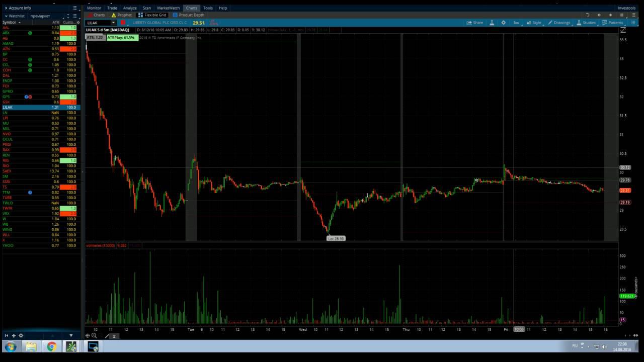Open left sidebar gear settings
The width and height of the screenshot is (644, 362).
(x=21, y=335)
